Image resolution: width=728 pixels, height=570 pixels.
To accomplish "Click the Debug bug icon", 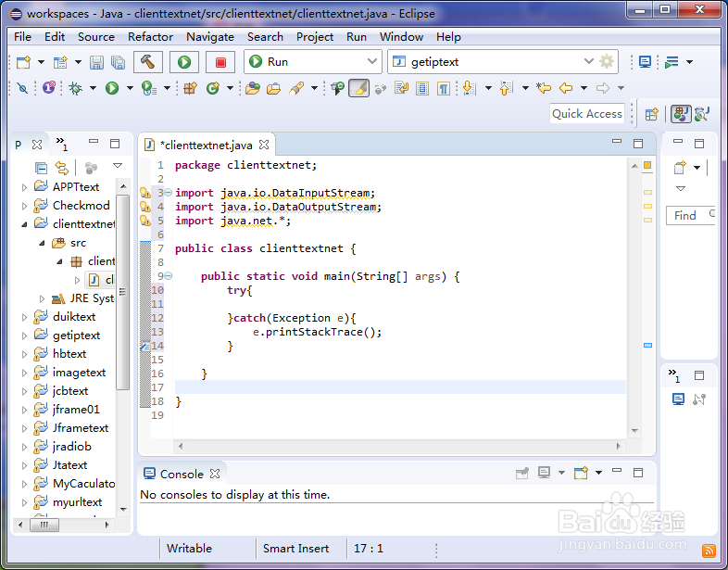I will pos(75,88).
